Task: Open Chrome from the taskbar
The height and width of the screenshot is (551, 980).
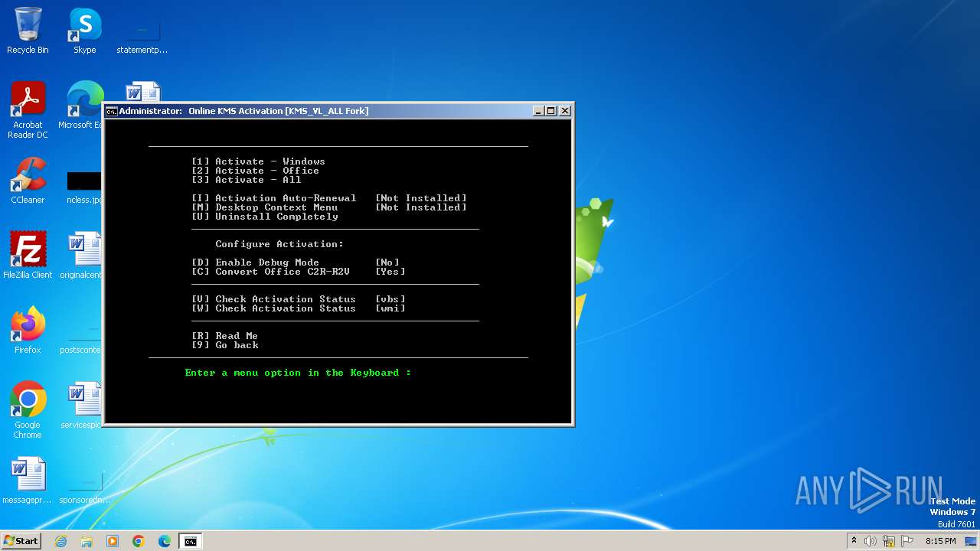Action: pos(139,541)
